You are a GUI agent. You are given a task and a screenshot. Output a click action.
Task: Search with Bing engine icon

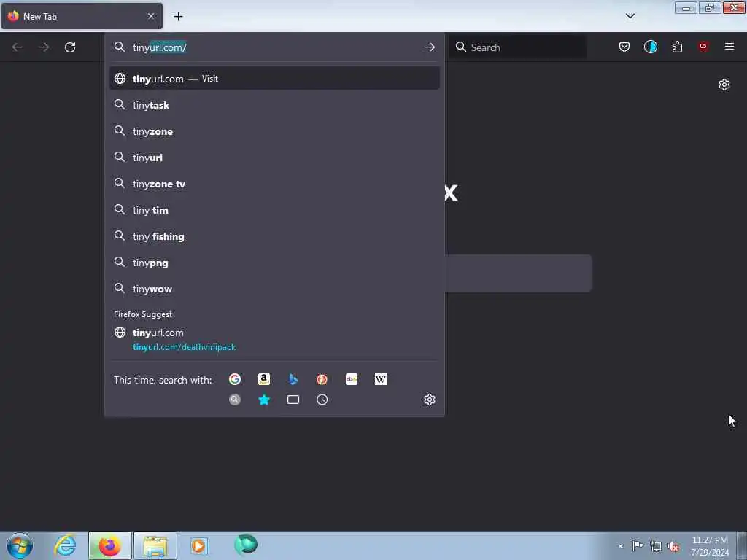293,379
